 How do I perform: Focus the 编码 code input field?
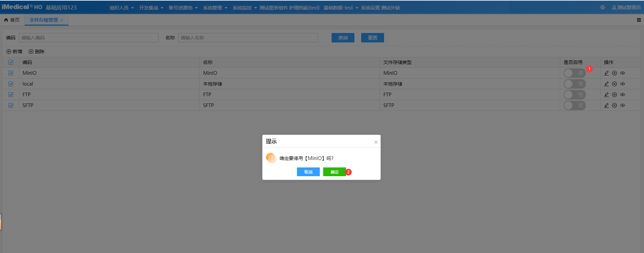point(89,38)
